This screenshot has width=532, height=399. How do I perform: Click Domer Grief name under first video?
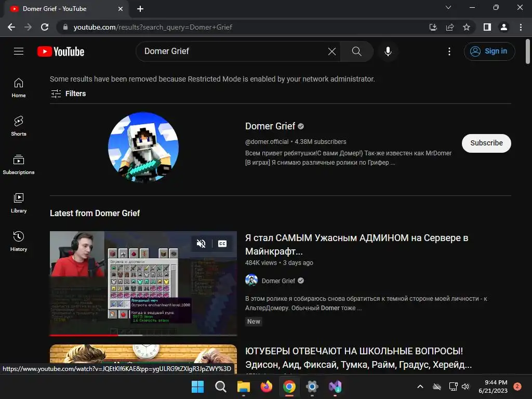click(x=278, y=281)
